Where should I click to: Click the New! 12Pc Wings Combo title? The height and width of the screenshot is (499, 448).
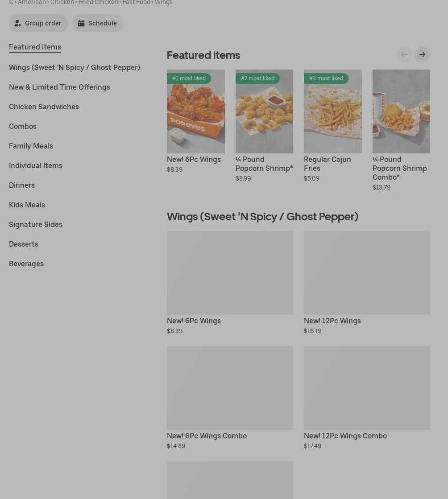tap(345, 436)
